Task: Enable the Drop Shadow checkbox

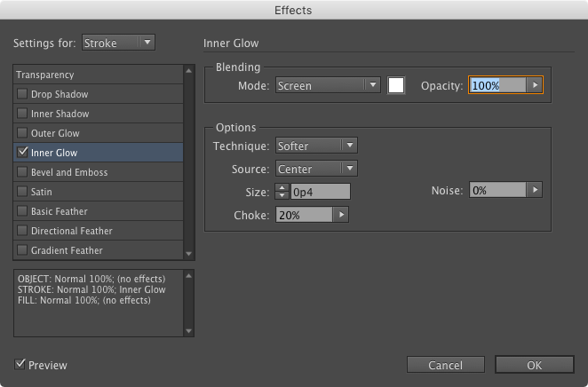Action: pyautogui.click(x=22, y=94)
